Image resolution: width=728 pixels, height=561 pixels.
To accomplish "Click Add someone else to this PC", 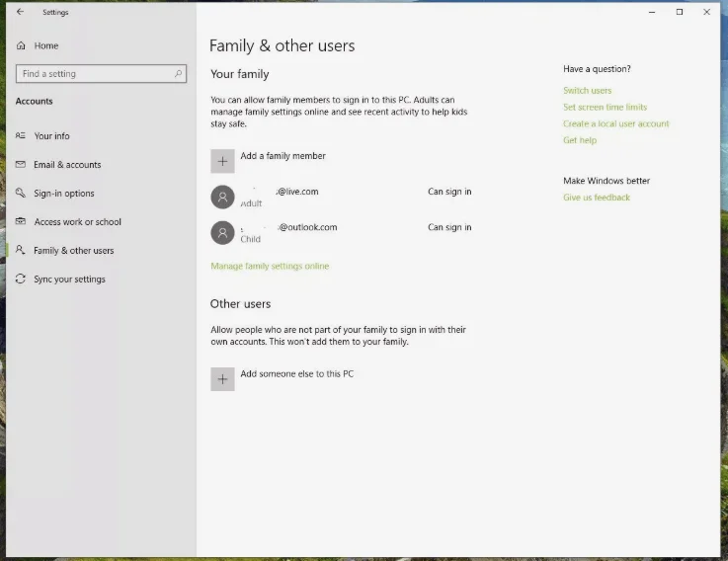I will point(297,374).
